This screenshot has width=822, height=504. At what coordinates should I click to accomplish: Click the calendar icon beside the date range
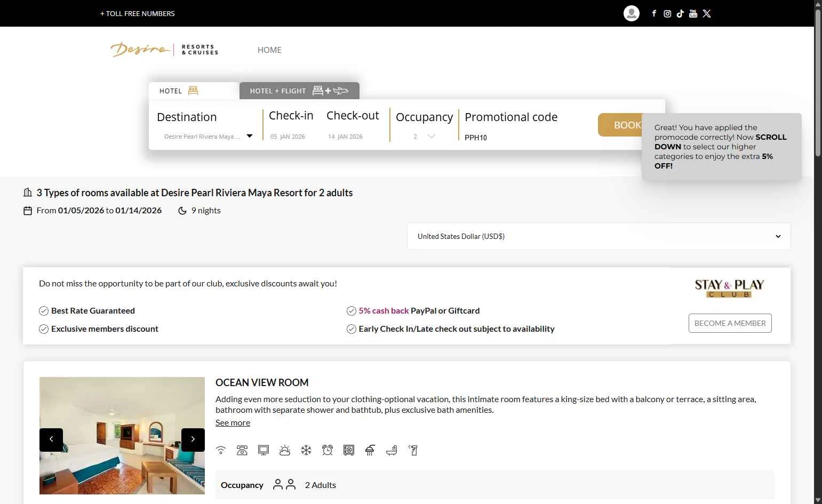click(x=28, y=211)
